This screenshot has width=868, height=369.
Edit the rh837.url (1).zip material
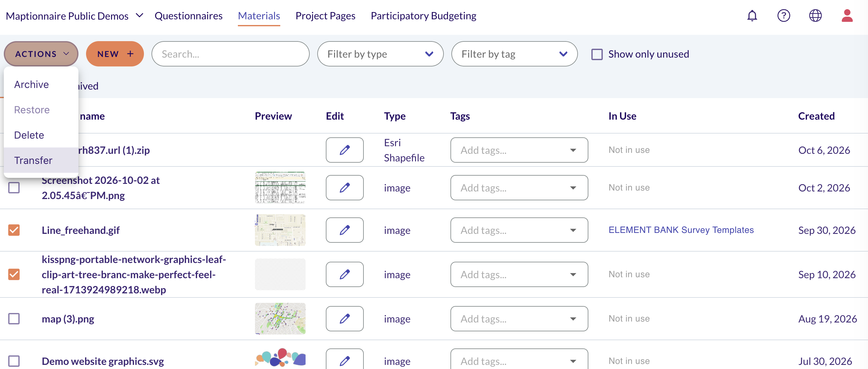344,150
